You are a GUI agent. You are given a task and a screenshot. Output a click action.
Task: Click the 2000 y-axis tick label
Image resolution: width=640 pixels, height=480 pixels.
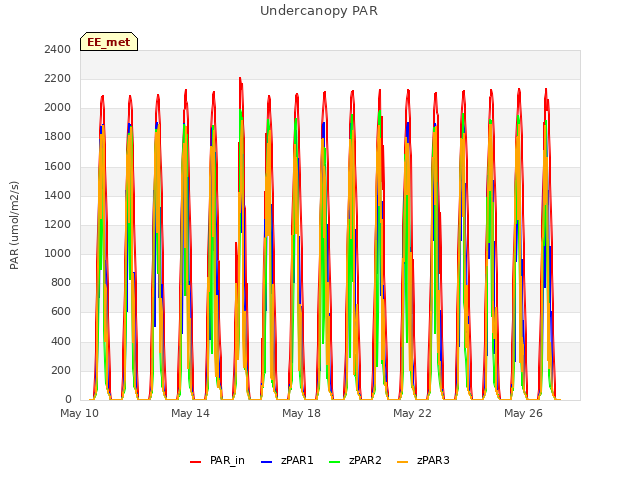(58, 108)
